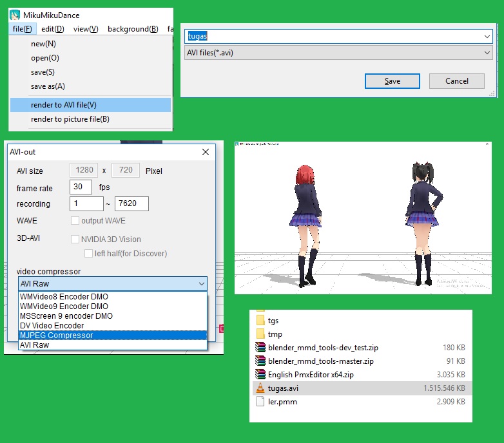Toggle left half(for Discover) checkbox
Screen dimensions: 504x443
coord(88,253)
